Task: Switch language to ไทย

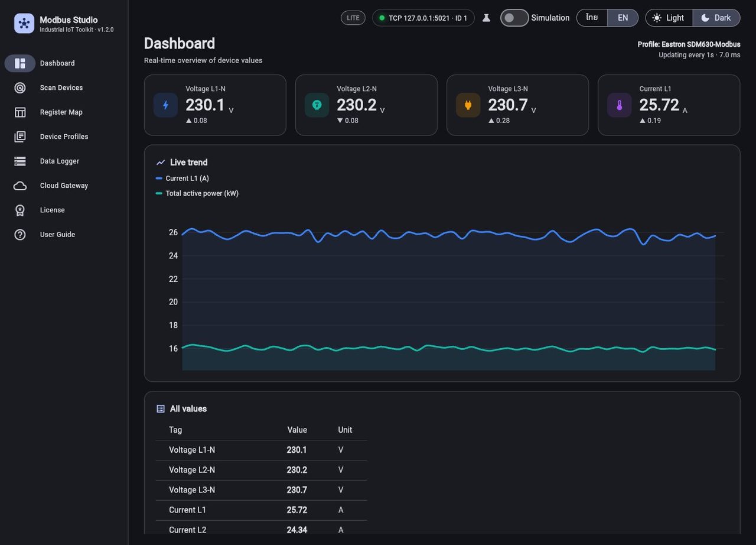Action: coord(592,18)
